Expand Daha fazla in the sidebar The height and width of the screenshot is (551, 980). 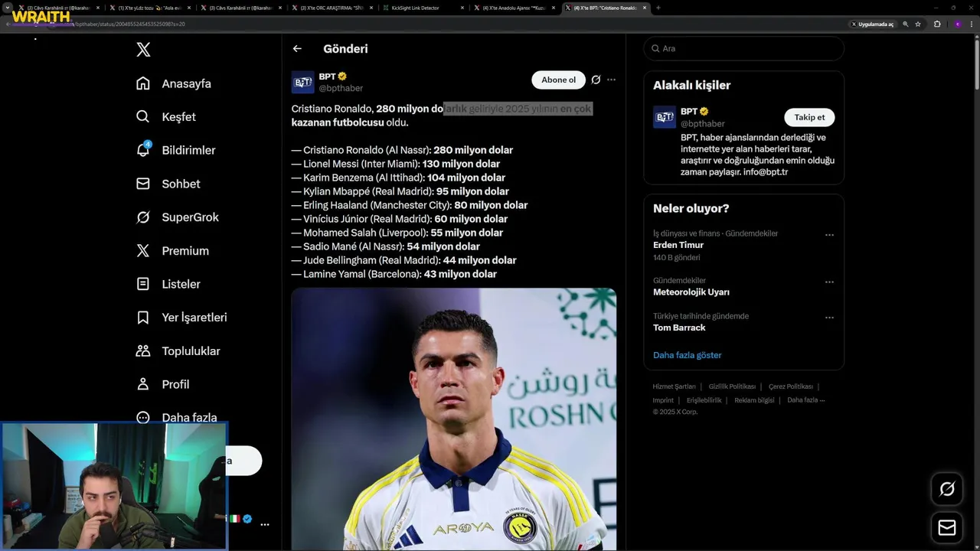tap(177, 418)
